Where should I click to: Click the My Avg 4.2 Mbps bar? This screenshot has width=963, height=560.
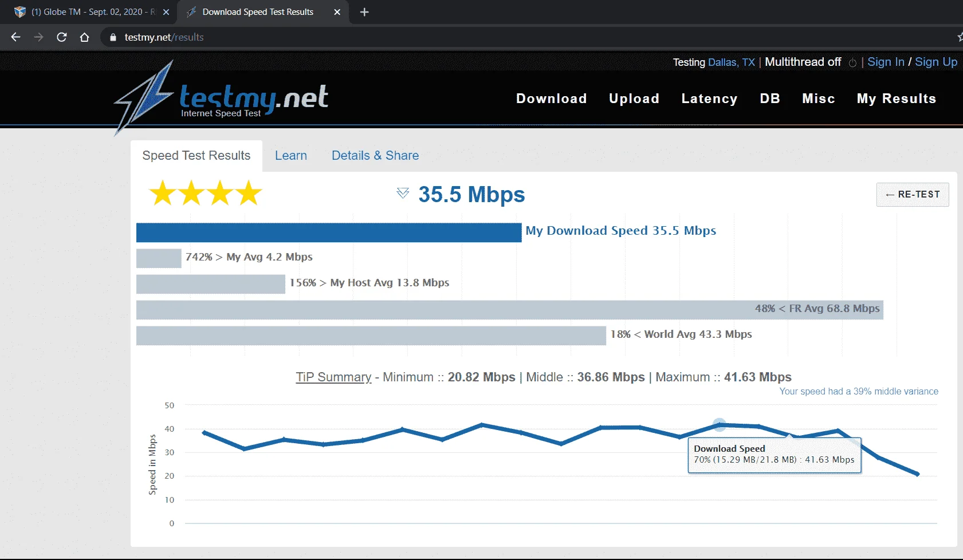tap(159, 258)
